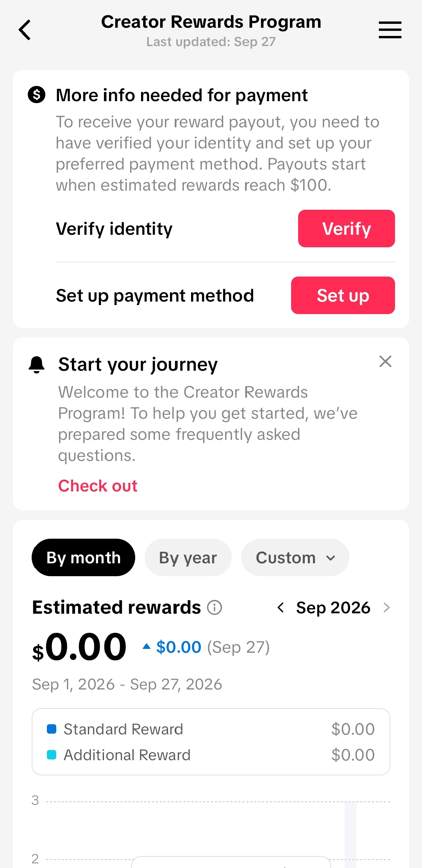Click the Additional Reward cyan swatch
Viewport: 422px width, 868px height.
click(x=52, y=755)
